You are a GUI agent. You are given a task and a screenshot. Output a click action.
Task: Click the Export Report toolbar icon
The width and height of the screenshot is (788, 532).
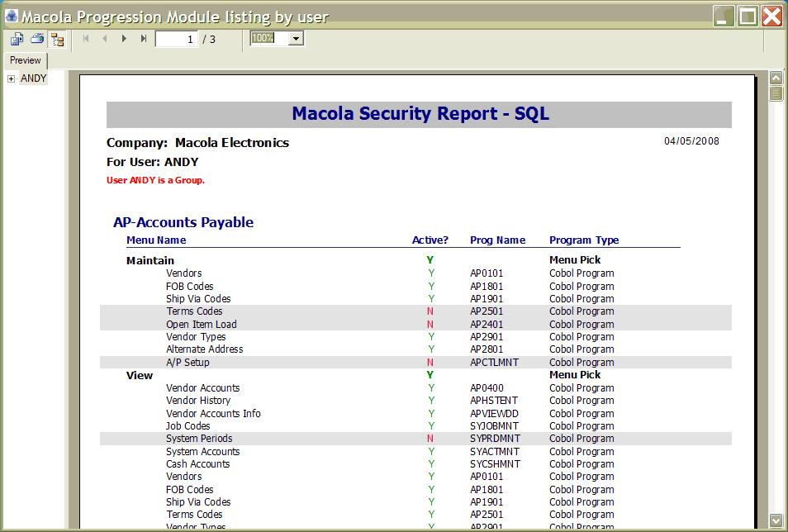coord(17,39)
